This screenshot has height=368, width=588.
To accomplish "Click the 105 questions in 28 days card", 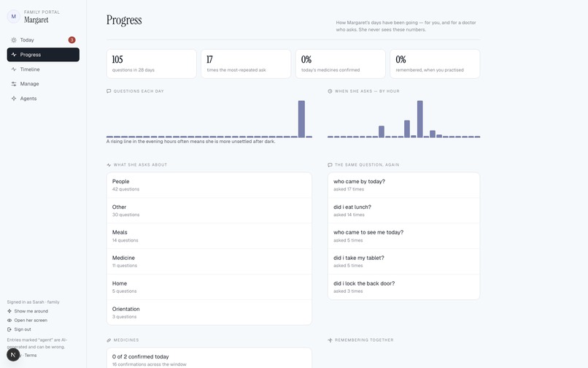I will [x=152, y=64].
